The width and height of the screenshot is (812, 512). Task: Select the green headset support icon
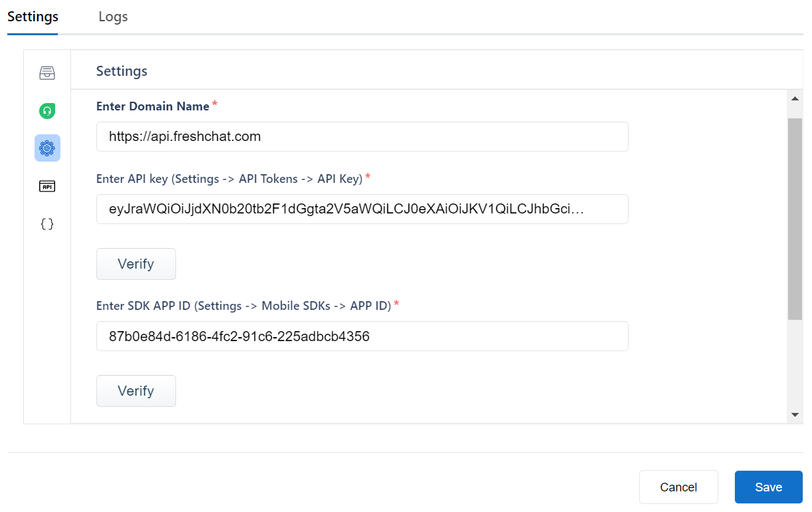[47, 111]
